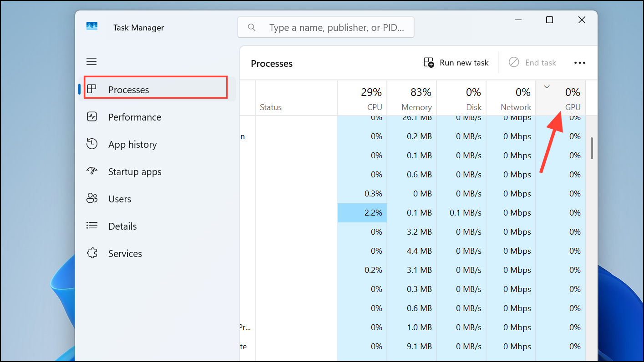This screenshot has height=362, width=644.
Task: Open the Services section
Action: click(x=125, y=253)
